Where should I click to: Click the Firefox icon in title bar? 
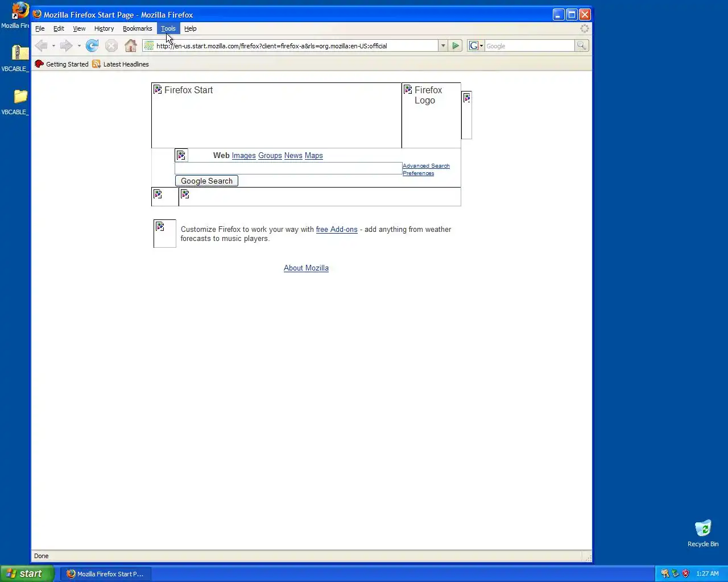tap(38, 14)
